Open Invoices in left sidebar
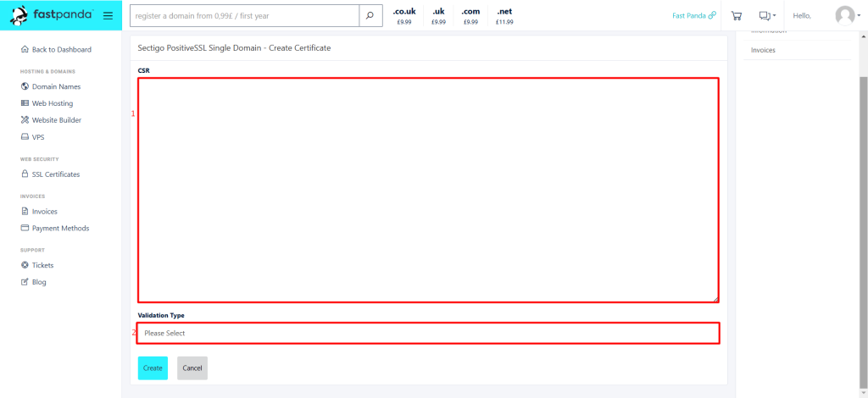This screenshot has width=868, height=398. 44,212
